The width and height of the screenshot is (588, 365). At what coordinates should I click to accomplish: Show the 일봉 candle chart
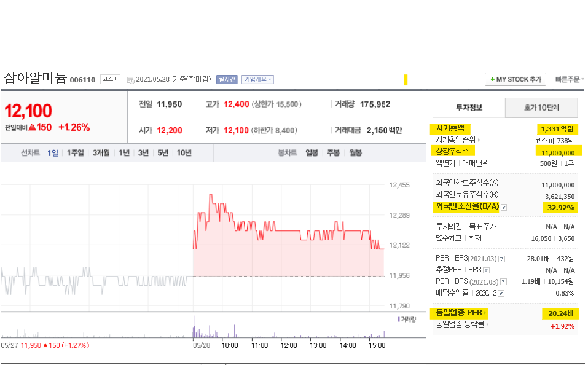click(x=312, y=153)
